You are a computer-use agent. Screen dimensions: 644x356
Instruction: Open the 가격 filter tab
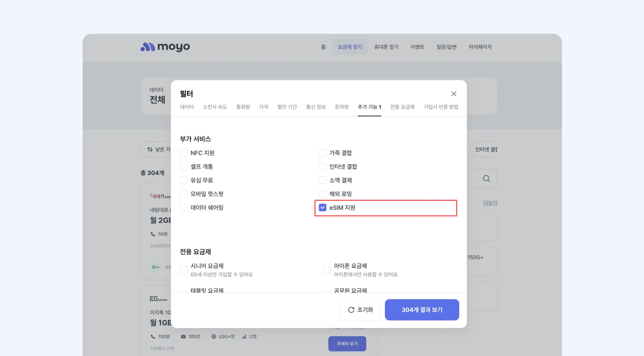(264, 107)
